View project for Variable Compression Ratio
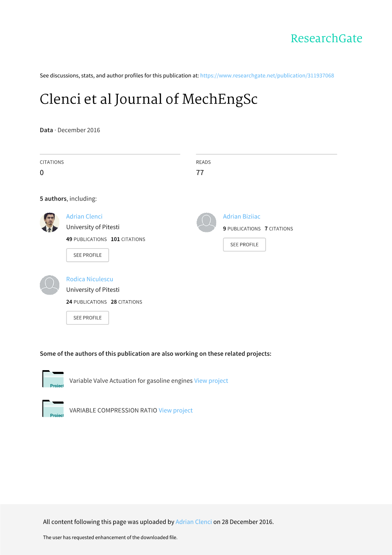The image size is (392, 555). click(x=175, y=410)
